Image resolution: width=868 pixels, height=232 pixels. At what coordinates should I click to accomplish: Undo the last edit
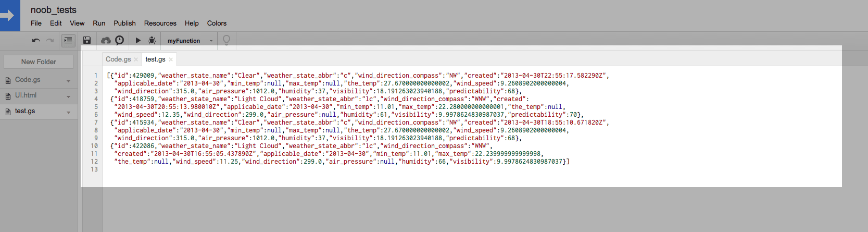(36, 41)
